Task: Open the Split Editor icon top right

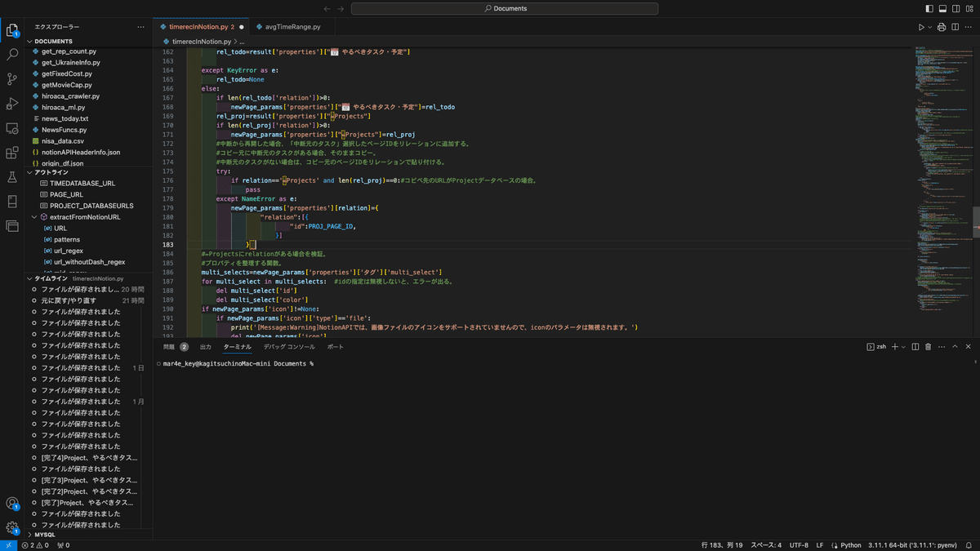Action: 955,27
